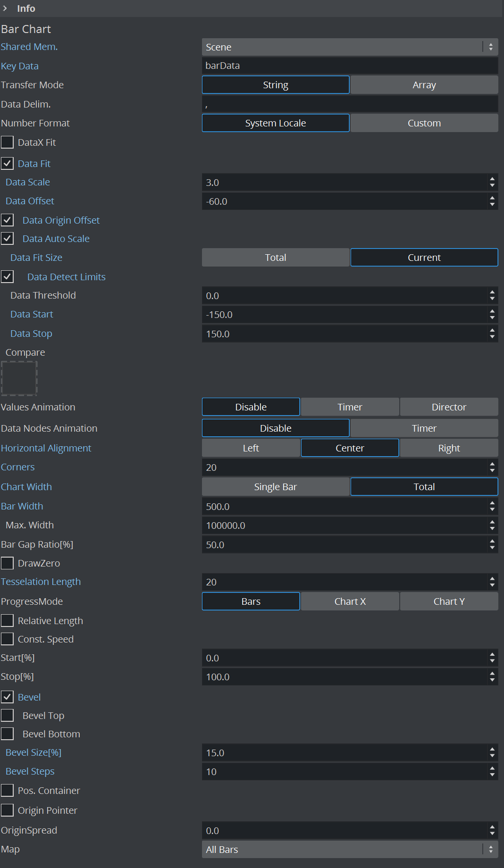This screenshot has height=868, width=504.
Task: Expand the Info section chevron
Action: coord(5,8)
